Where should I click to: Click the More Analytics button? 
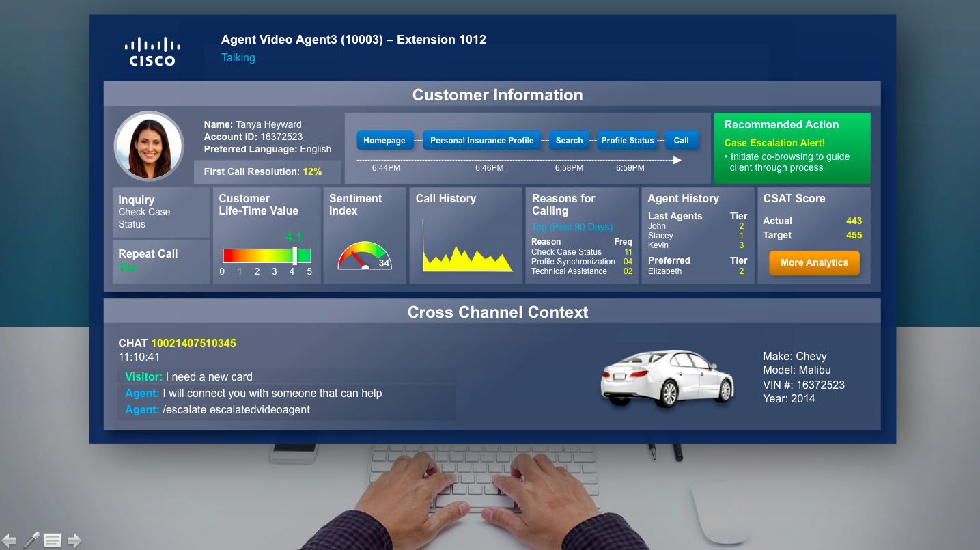(814, 263)
